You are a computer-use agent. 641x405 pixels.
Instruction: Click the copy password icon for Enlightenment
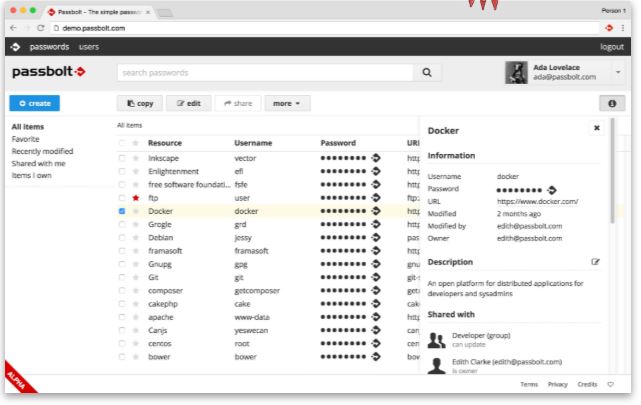pyautogui.click(x=376, y=171)
